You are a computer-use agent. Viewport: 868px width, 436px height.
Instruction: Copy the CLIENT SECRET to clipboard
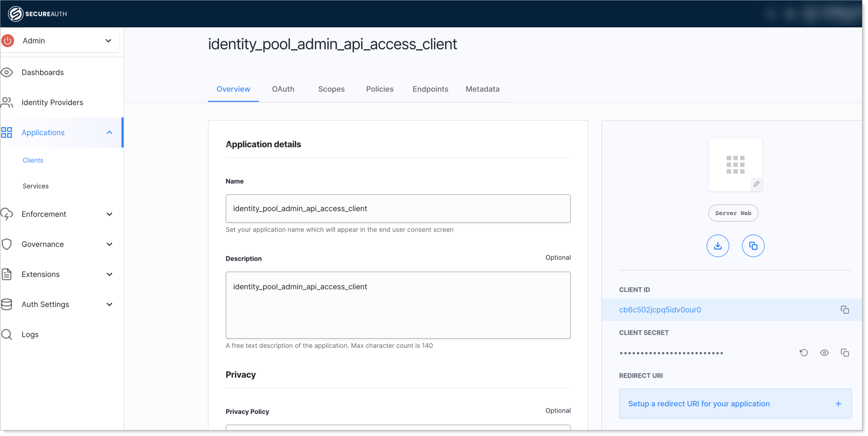(x=845, y=353)
